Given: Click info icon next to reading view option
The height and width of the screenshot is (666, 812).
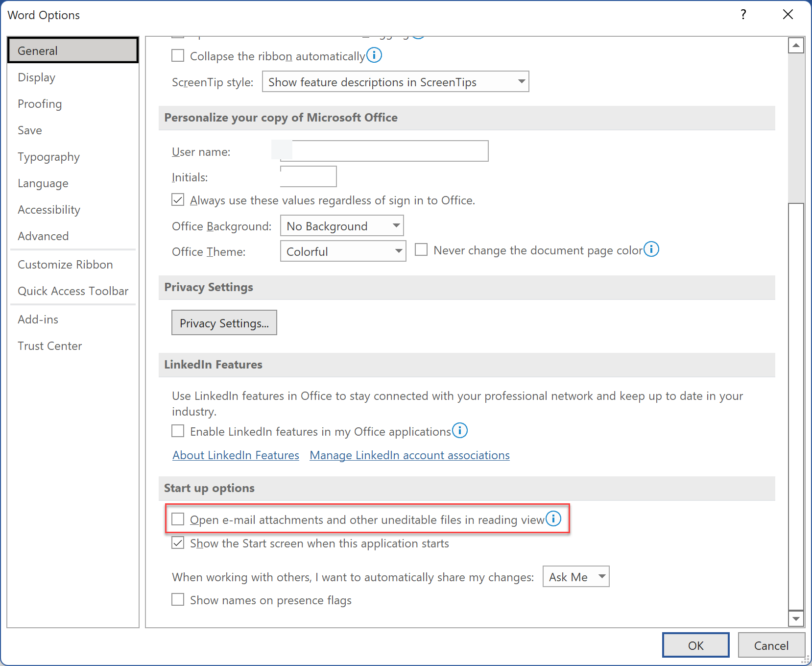Looking at the screenshot, I should click(x=553, y=518).
